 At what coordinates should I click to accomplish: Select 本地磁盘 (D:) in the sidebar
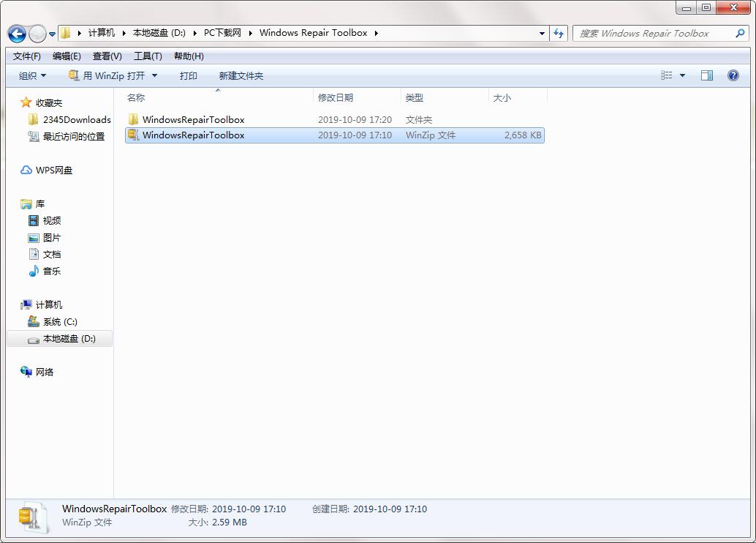69,338
